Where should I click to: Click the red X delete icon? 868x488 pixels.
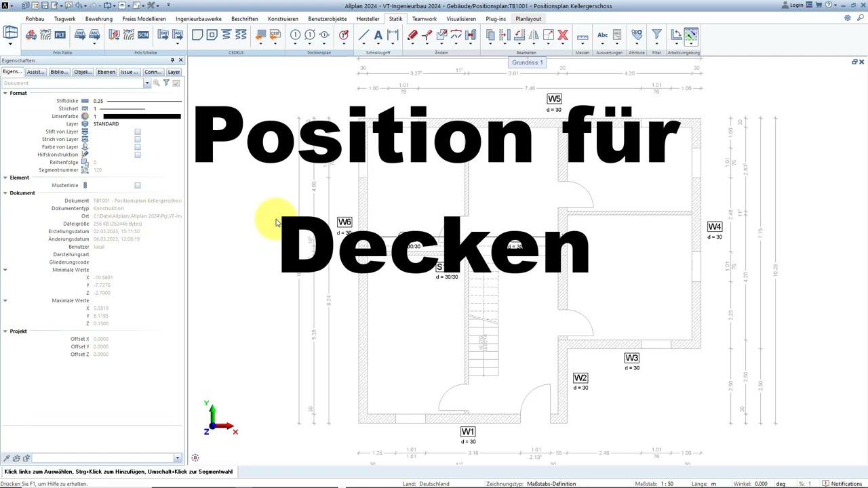coord(563,35)
